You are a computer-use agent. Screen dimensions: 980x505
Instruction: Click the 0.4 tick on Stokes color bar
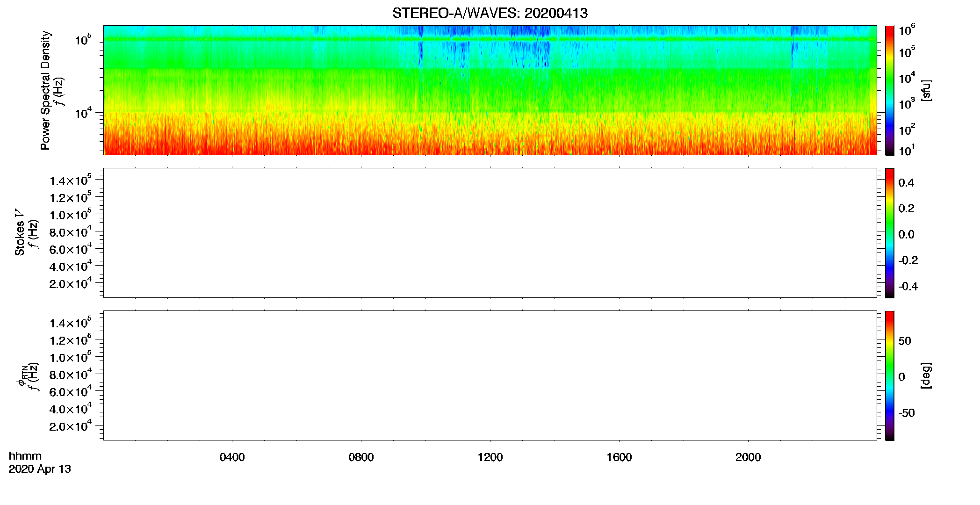[x=906, y=183]
